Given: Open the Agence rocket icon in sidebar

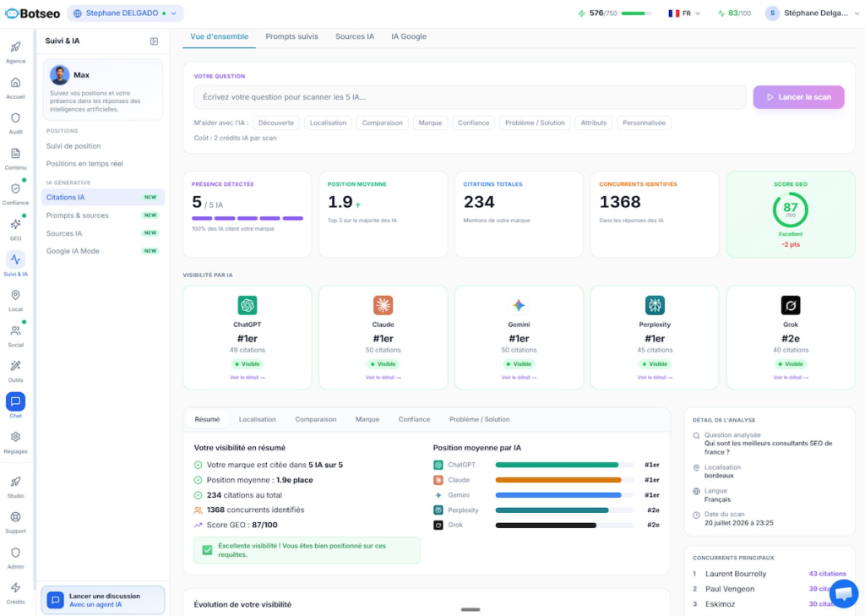Looking at the screenshot, I should 15,47.
